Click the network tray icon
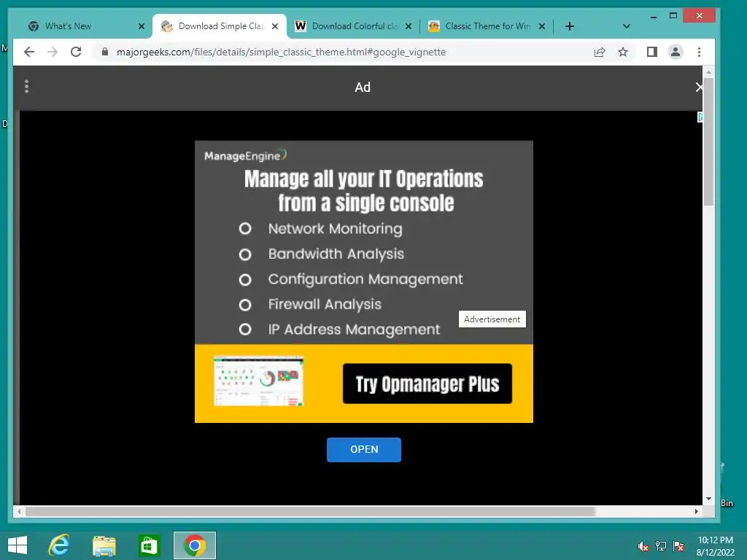Screen dimensions: 747x560 pyautogui.click(x=661, y=546)
